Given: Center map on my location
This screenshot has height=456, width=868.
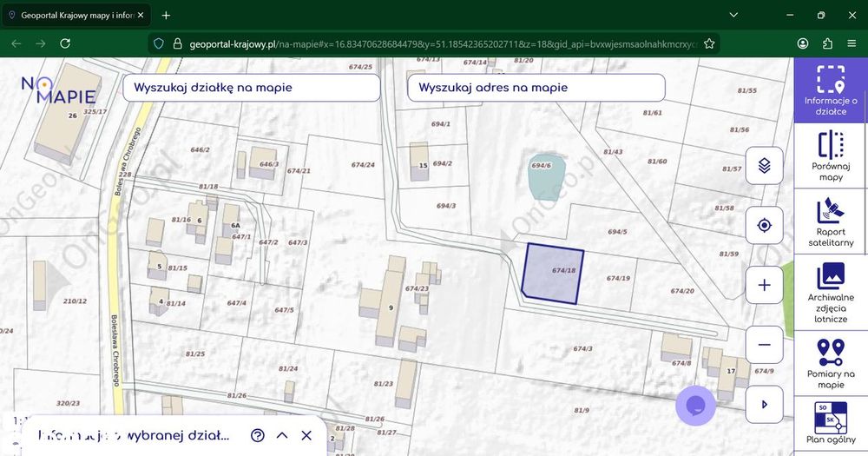Looking at the screenshot, I should pos(764,225).
